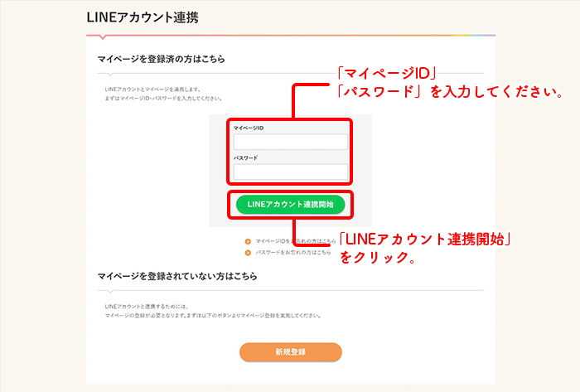Click red annotation text 「LINEアカウント連携開始」
This screenshot has width=580, height=392.
[424, 240]
